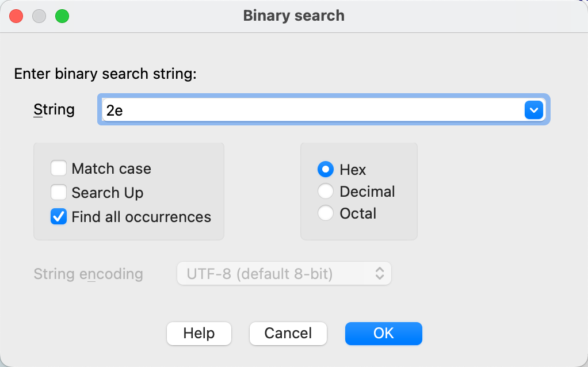
Task: Uncheck Find all occurrences
Action: (59, 217)
